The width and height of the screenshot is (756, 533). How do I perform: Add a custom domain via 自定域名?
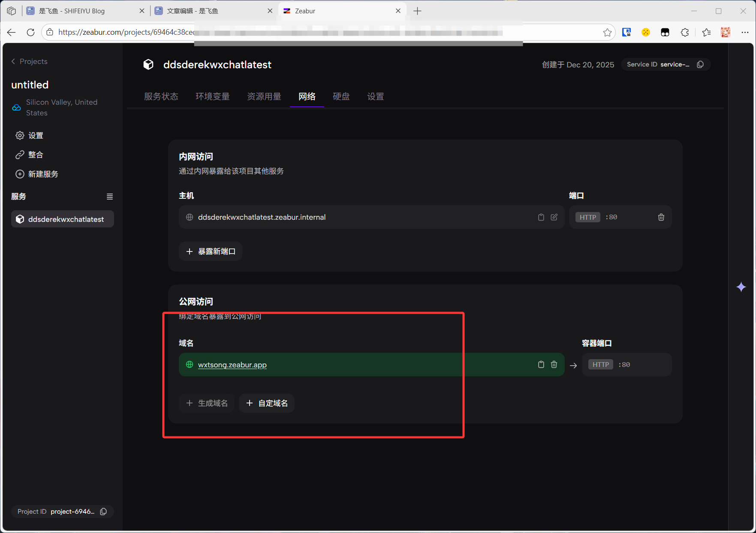[267, 403]
